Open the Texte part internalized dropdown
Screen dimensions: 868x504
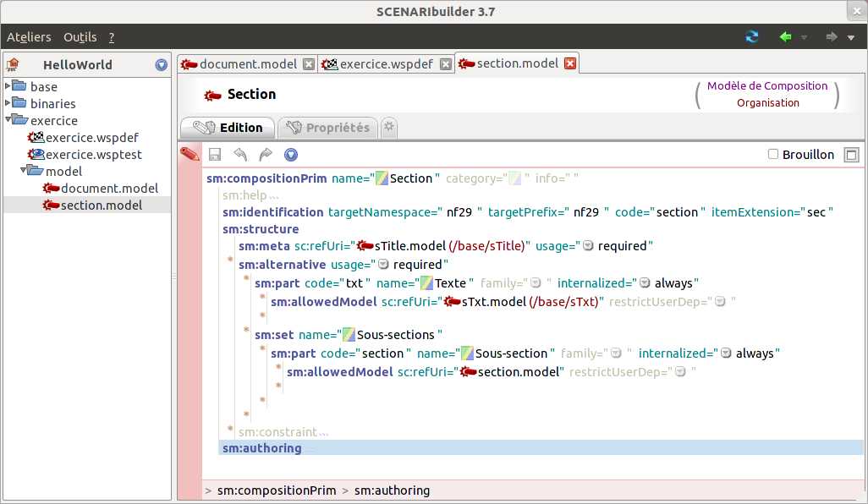645,283
